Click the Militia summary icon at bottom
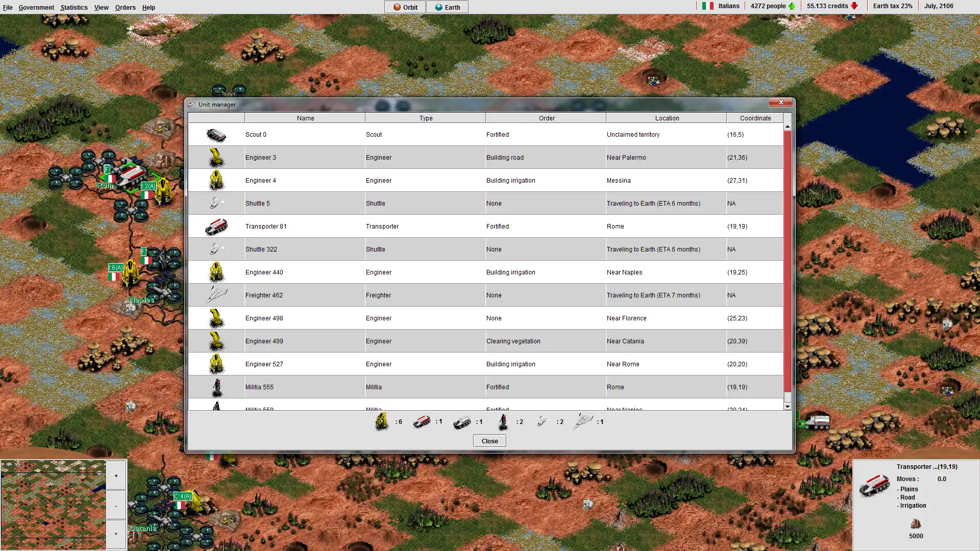980x551 pixels. coord(503,421)
